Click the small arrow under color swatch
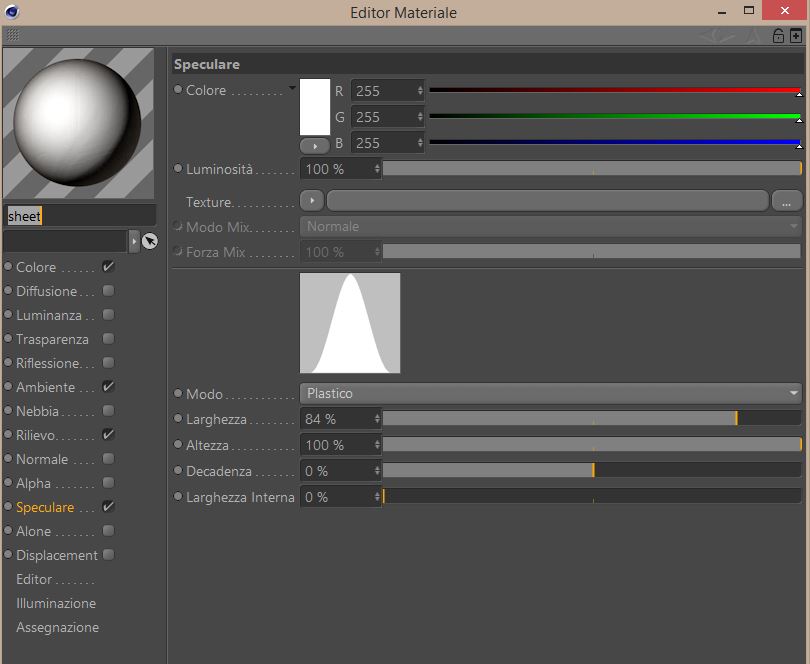 tap(315, 146)
